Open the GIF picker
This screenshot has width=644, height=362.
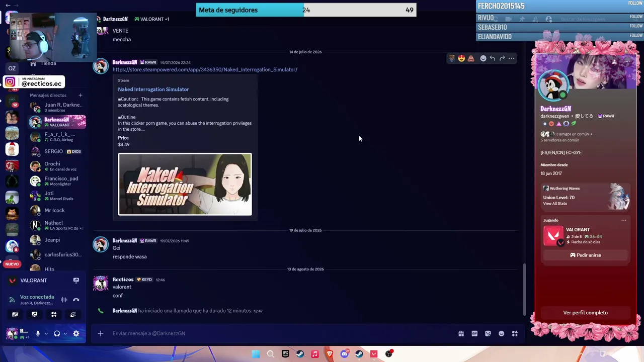474,333
